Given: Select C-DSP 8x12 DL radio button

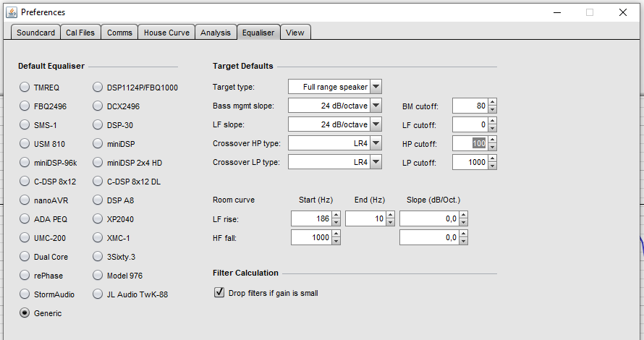Looking at the screenshot, I should [98, 181].
